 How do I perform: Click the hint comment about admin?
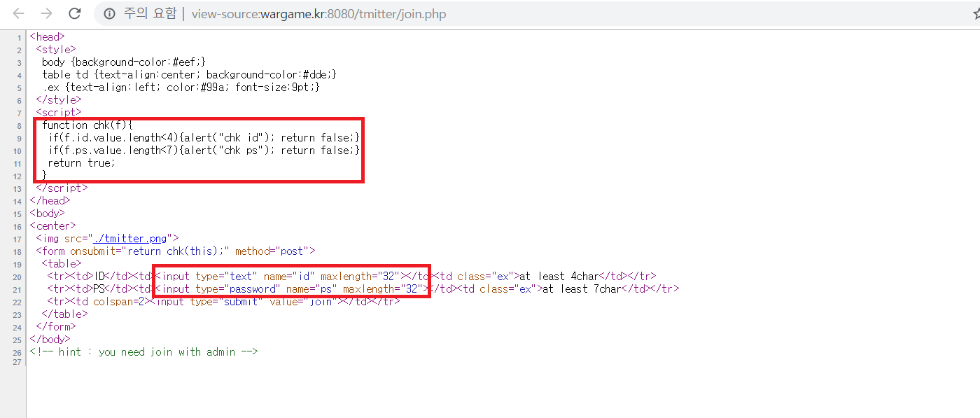tap(144, 351)
